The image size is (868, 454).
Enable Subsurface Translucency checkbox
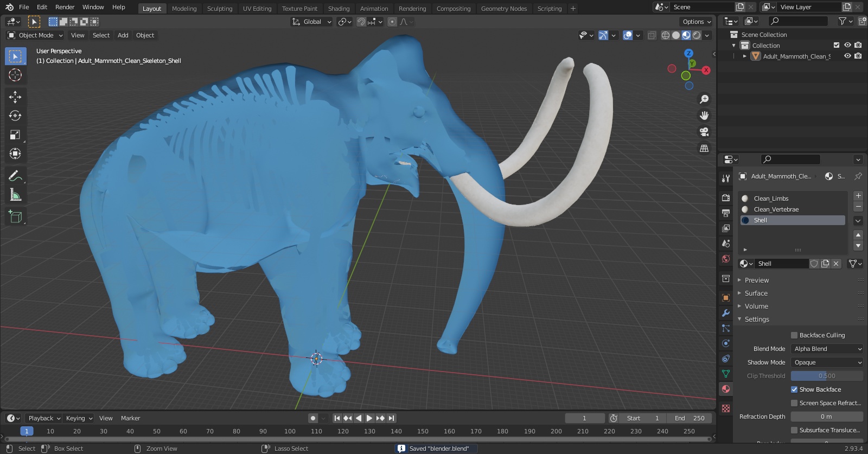(x=794, y=430)
